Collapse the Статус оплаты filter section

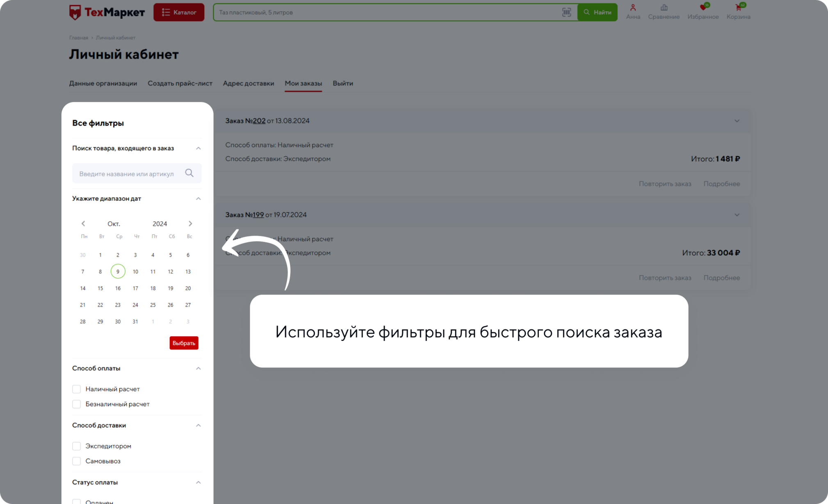tap(198, 482)
